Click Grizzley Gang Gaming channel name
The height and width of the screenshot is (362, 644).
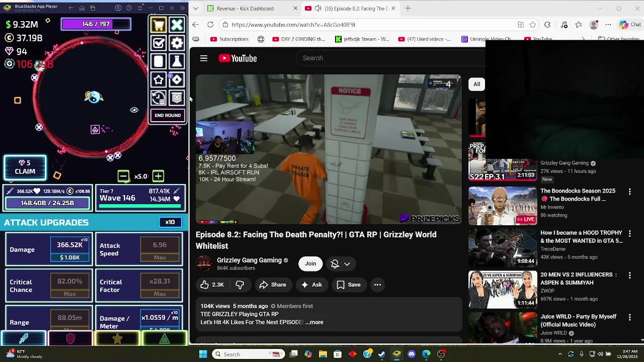click(249, 260)
